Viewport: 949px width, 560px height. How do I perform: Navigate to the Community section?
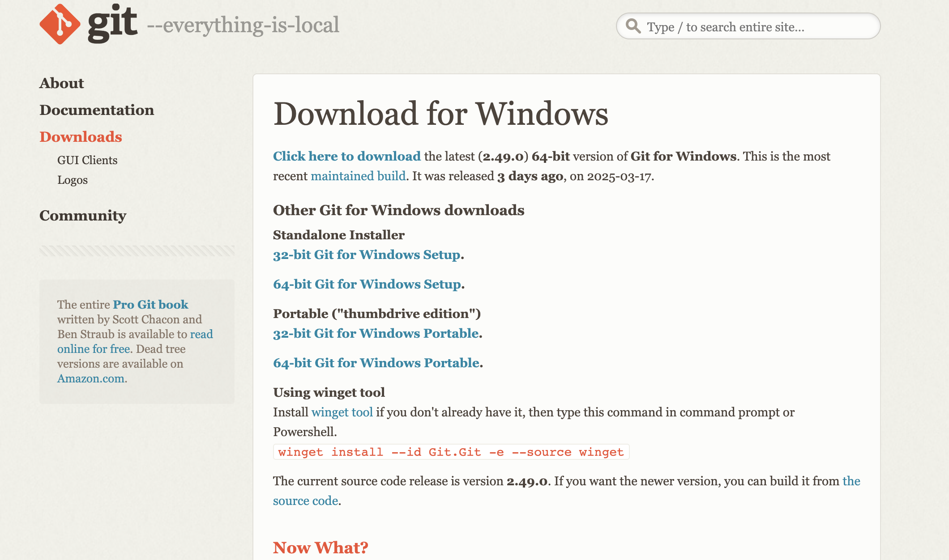click(83, 216)
